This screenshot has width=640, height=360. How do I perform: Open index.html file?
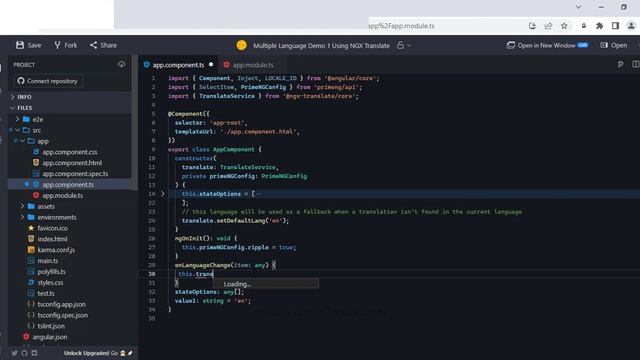pyautogui.click(x=52, y=239)
